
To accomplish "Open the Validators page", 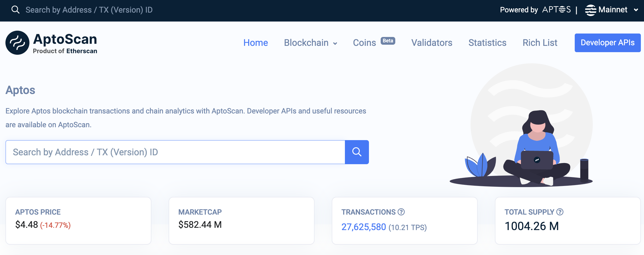I will 432,43.
